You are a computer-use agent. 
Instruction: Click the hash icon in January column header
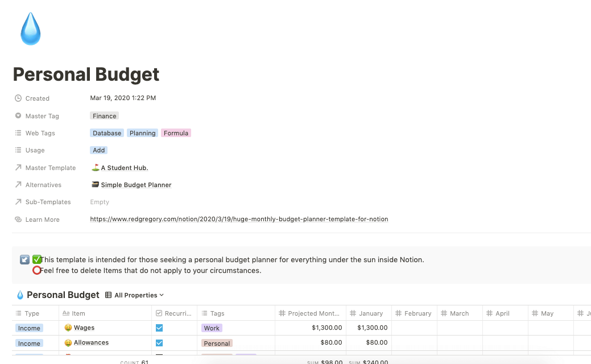click(353, 313)
